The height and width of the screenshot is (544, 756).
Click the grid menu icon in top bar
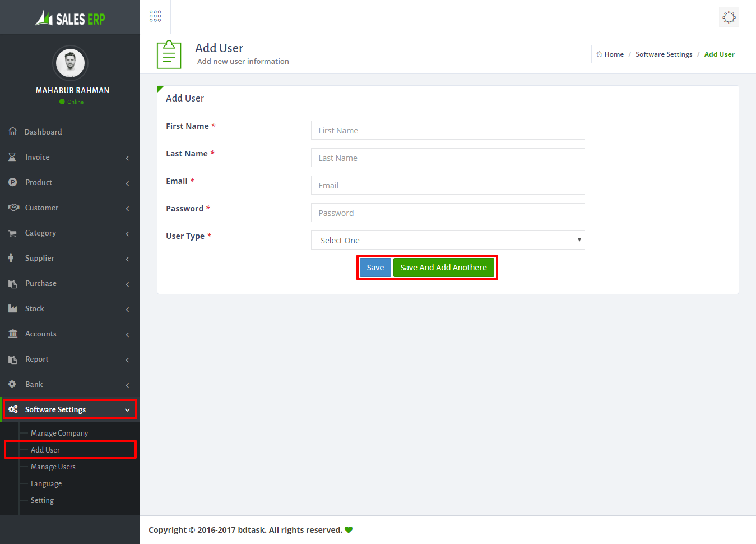tap(155, 16)
